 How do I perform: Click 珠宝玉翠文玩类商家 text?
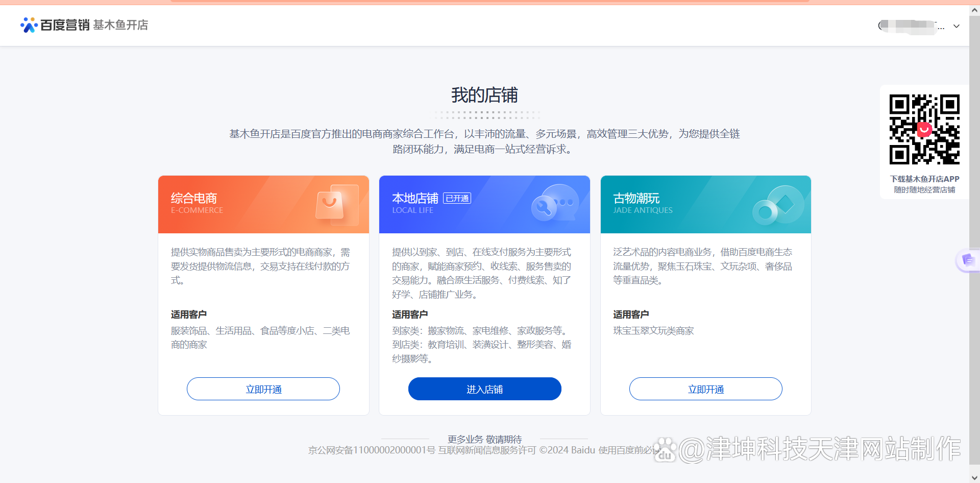point(653,331)
